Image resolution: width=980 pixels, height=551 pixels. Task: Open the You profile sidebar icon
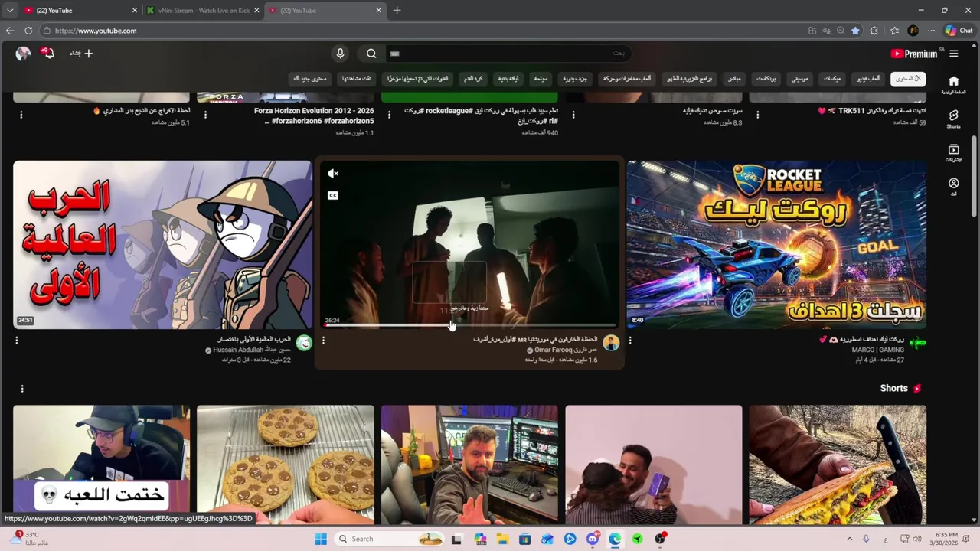pos(953,187)
